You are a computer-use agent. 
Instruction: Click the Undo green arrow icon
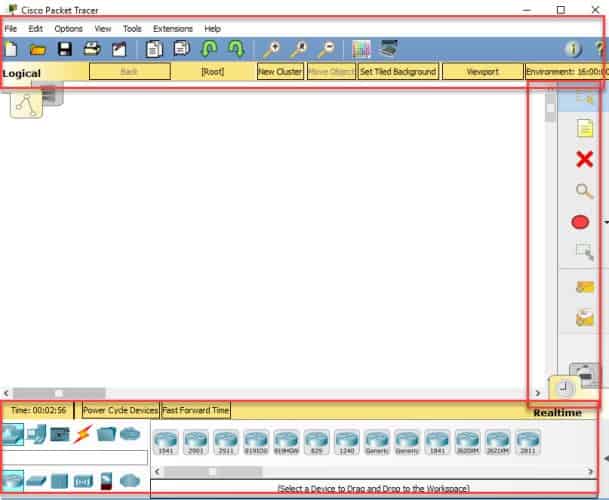(210, 49)
